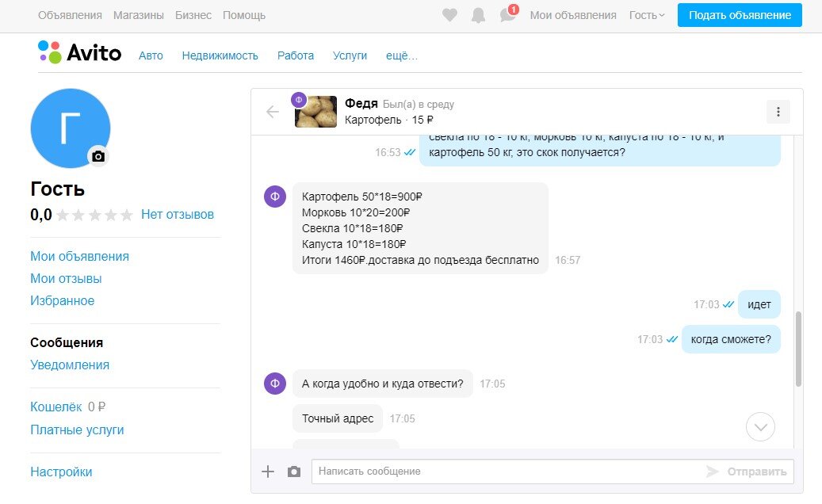Open Кошелёк in the sidebar
The image size is (822, 504).
pos(55,407)
